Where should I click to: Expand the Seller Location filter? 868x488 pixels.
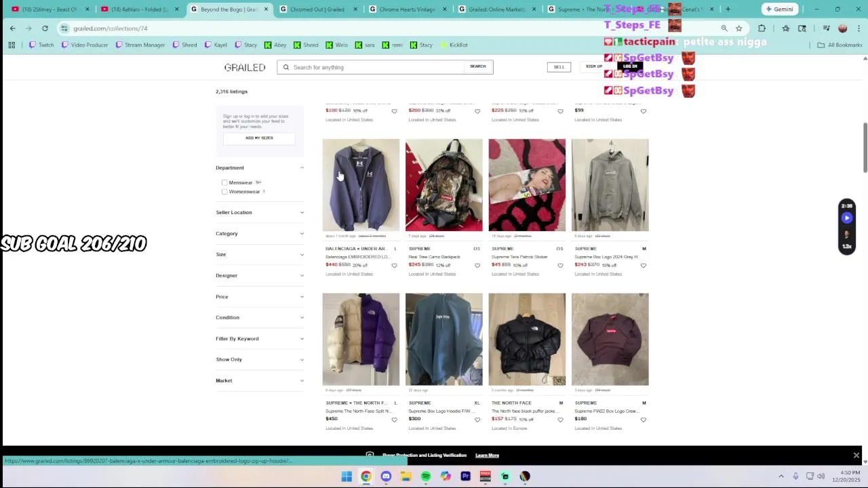tap(260, 212)
